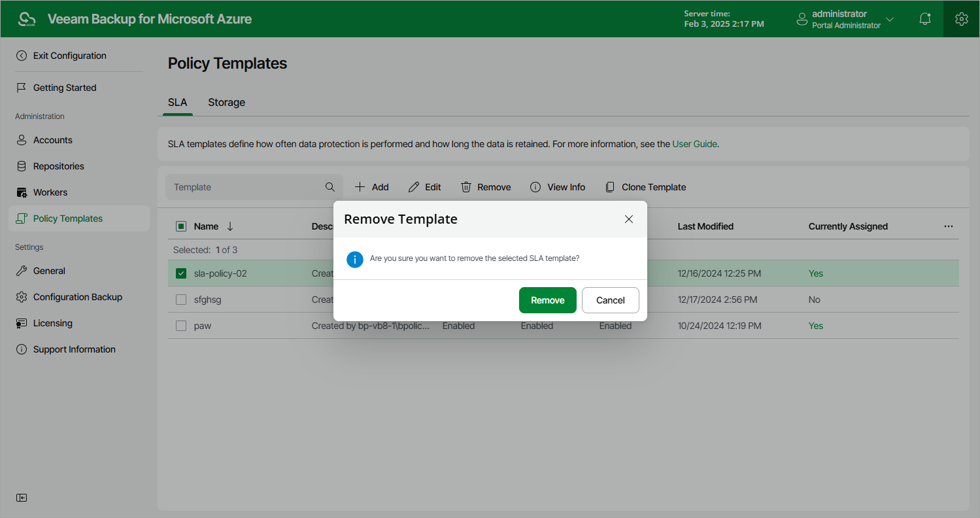This screenshot has height=518, width=980.
Task: Click the Exit Configuration back arrow icon
Action: (x=22, y=56)
